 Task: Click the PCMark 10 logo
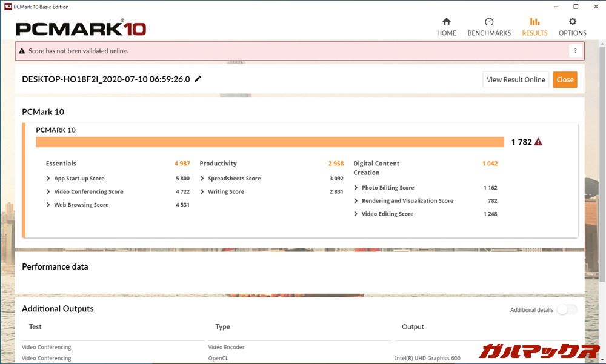[81, 28]
